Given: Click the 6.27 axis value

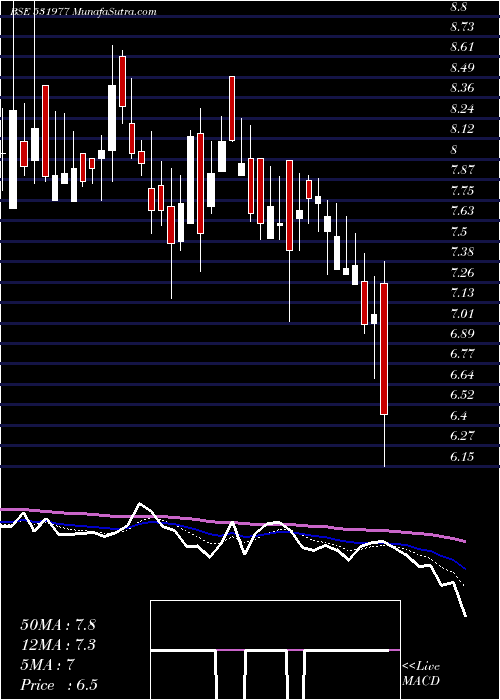Looking at the screenshot, I should pos(462,436).
